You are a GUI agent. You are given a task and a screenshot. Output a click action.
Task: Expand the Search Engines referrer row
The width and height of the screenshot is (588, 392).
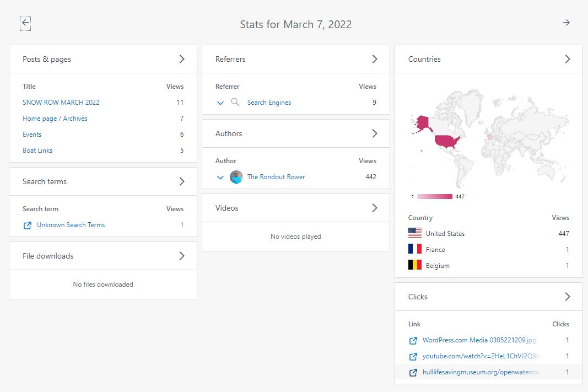tap(220, 103)
